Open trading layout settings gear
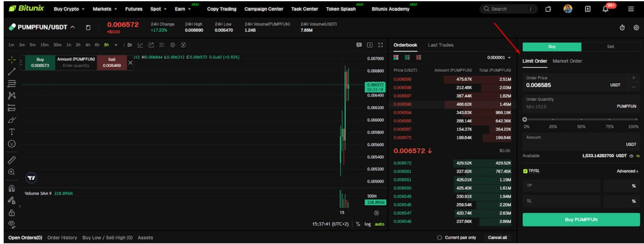644x244 pixels. (x=636, y=28)
